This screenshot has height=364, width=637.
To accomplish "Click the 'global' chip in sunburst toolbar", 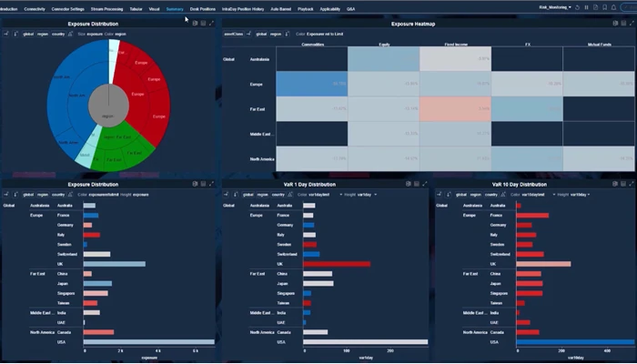I will (28, 35).
